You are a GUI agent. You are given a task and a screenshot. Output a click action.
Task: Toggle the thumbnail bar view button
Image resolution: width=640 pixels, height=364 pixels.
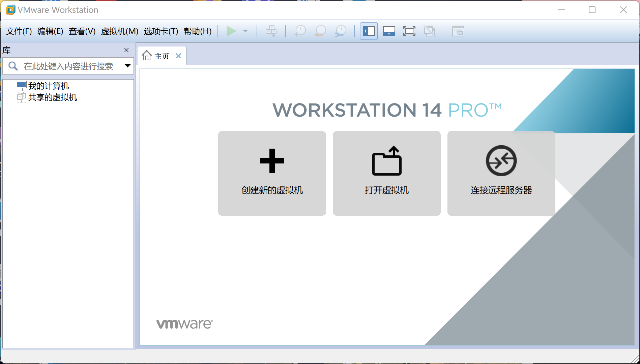click(389, 31)
